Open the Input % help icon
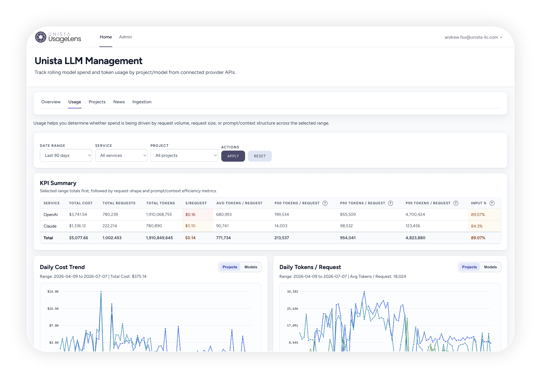The height and width of the screenshot is (392, 541). pos(492,203)
